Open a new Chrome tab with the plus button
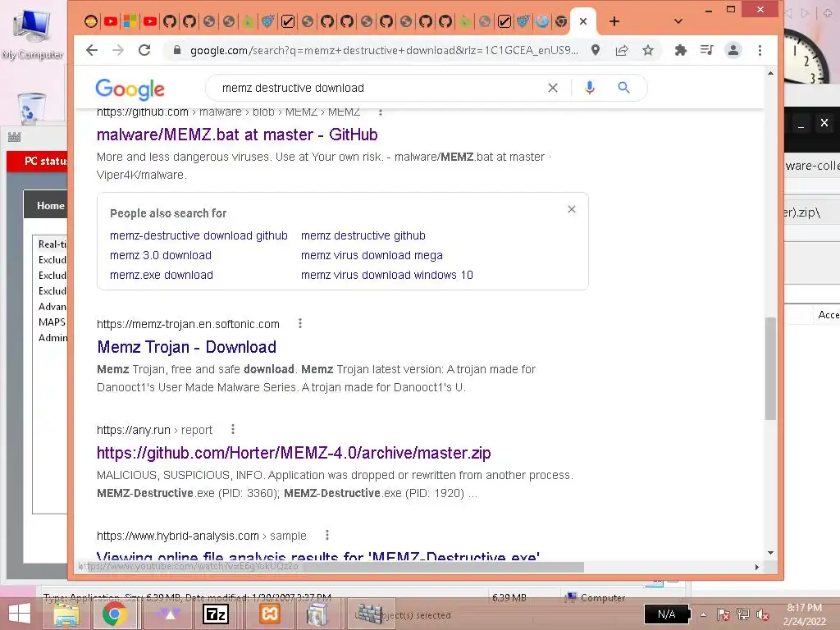 tap(614, 21)
